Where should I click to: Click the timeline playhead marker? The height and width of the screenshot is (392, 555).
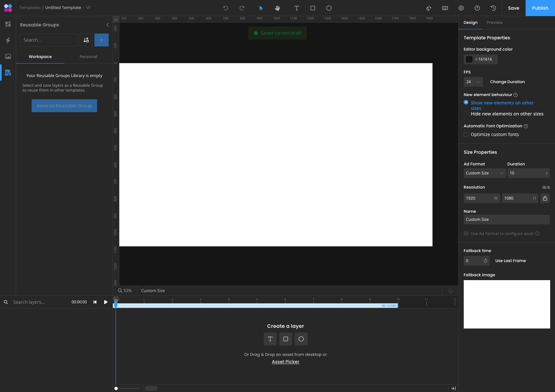116,305
